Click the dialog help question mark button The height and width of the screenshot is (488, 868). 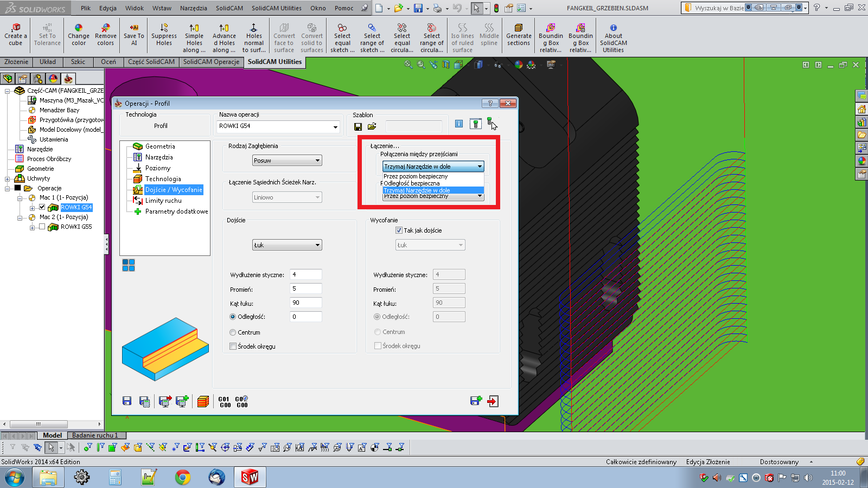(x=490, y=103)
